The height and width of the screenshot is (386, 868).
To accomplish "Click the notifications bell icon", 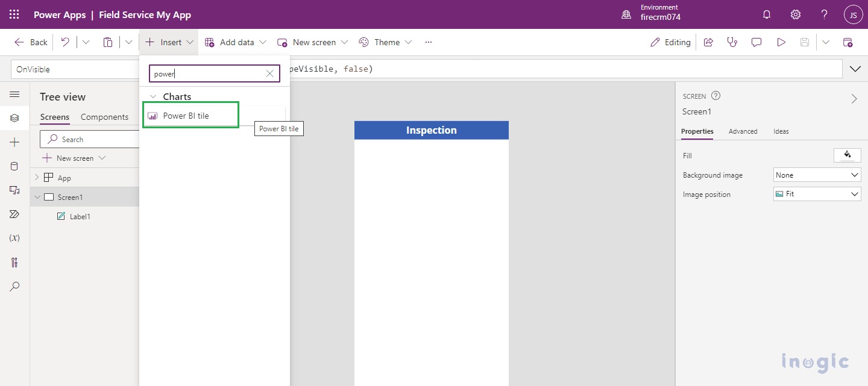I will 767,14.
